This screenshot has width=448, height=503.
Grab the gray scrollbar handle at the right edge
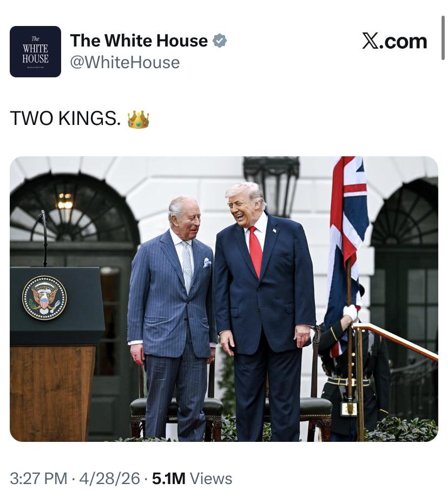[443, 38]
